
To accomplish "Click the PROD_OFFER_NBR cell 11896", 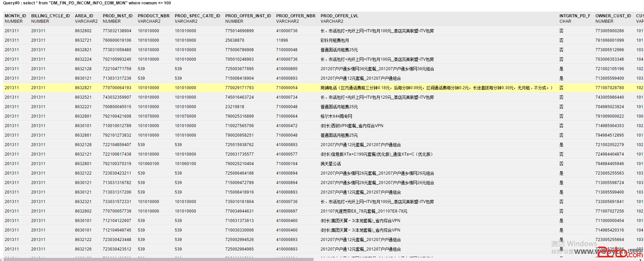I will [282, 40].
